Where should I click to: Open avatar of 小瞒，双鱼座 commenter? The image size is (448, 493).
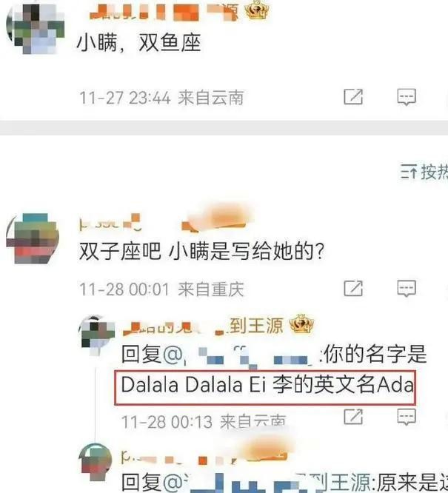[36, 27]
